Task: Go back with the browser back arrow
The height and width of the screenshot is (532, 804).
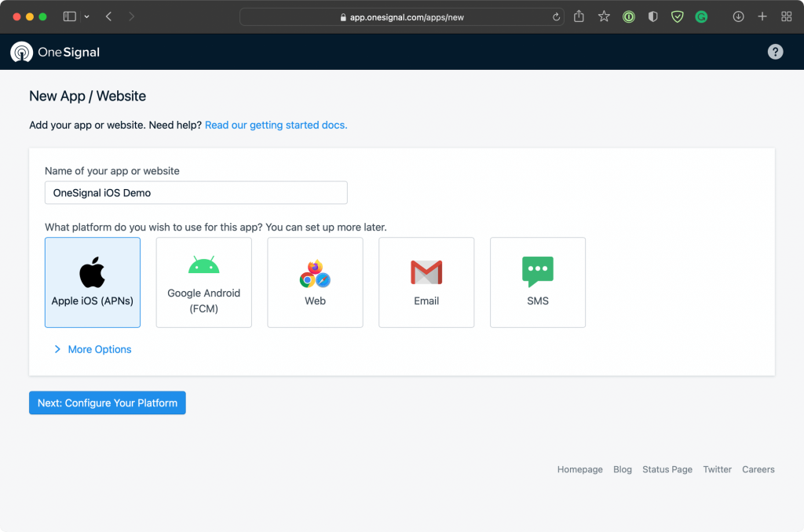Action: pos(108,17)
